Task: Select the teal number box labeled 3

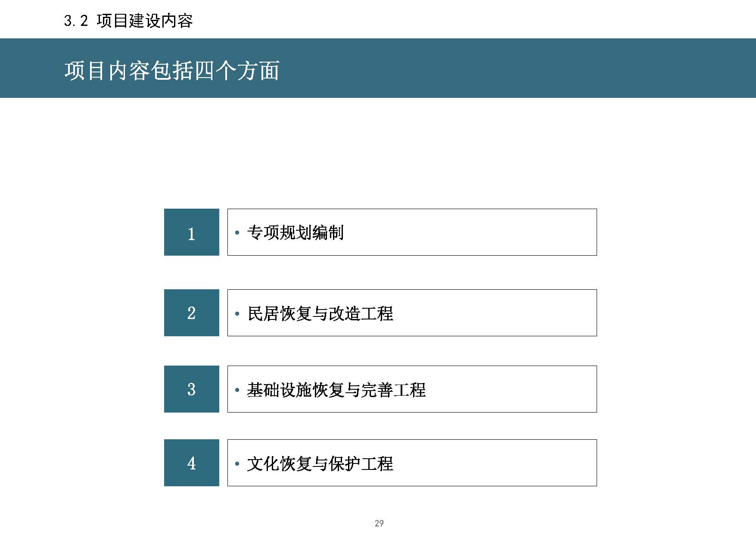Action: pos(192,389)
